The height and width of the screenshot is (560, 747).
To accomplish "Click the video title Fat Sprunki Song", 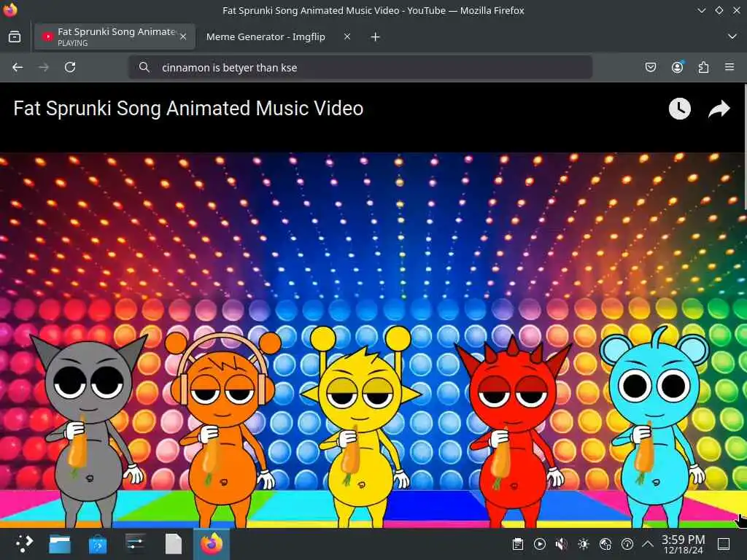I will 188,109.
